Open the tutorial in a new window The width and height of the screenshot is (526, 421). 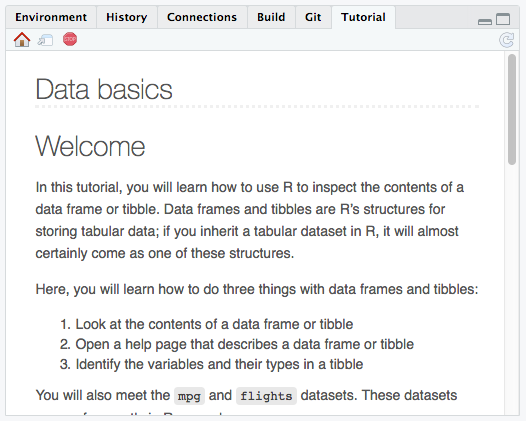tap(45, 40)
